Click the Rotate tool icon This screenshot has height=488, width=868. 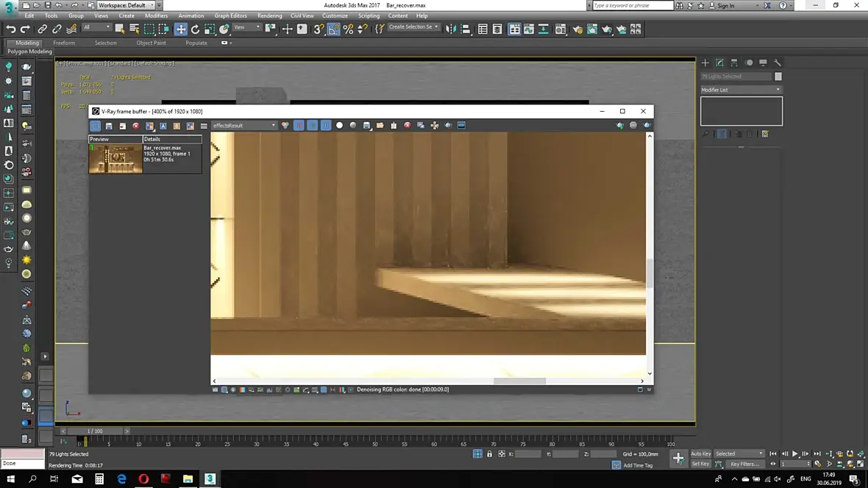pyautogui.click(x=195, y=29)
